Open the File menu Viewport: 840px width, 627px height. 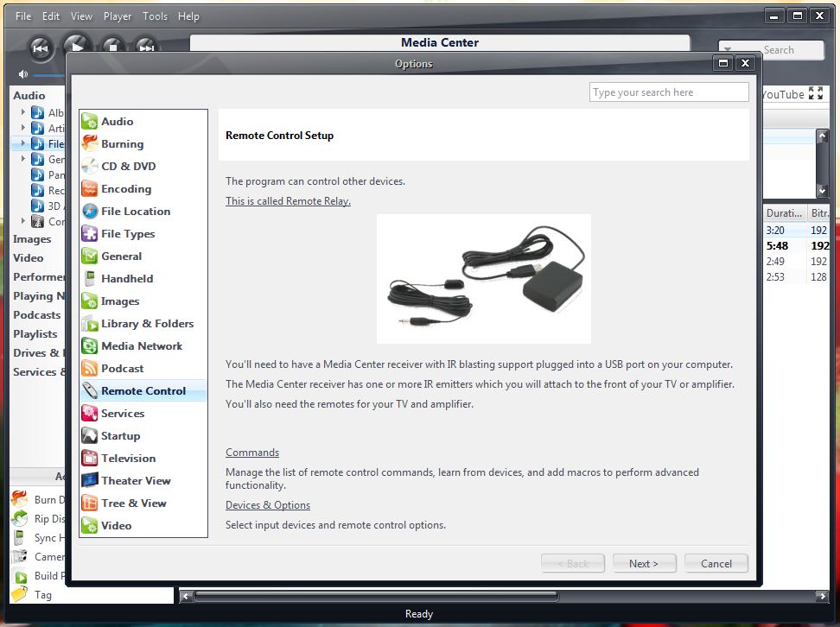point(23,16)
